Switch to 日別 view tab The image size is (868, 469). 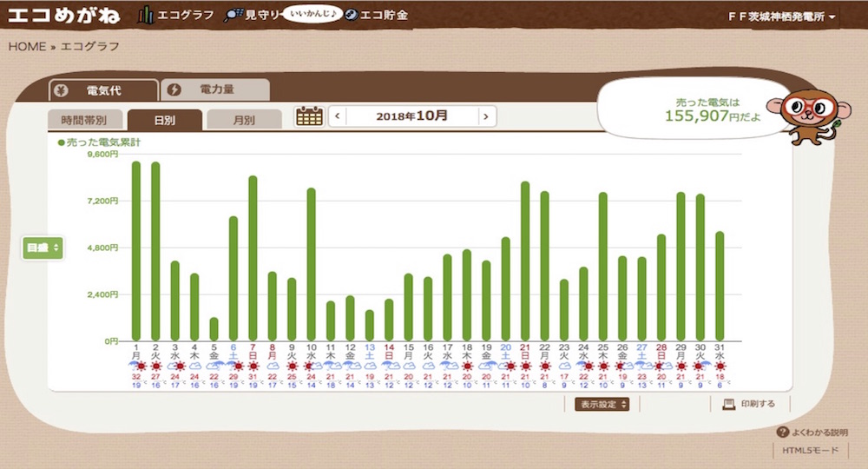164,120
